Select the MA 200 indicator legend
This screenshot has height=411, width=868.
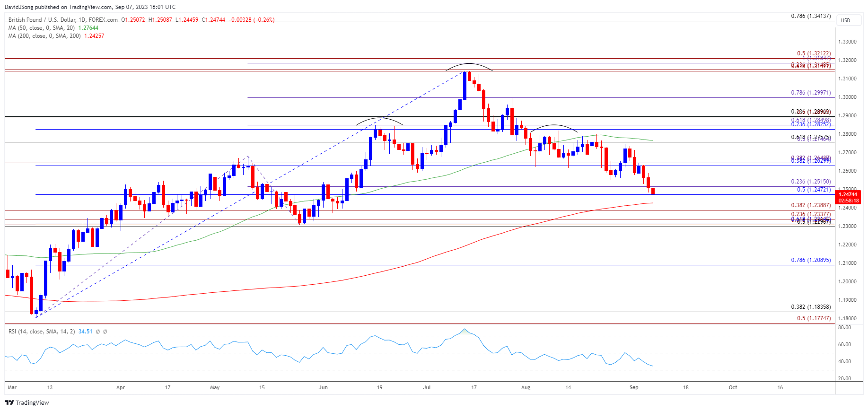tap(44, 36)
